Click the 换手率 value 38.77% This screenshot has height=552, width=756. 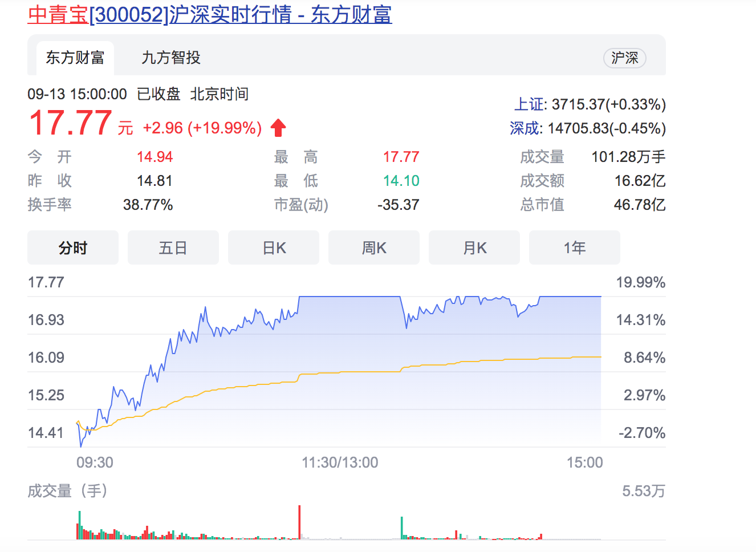click(x=148, y=205)
